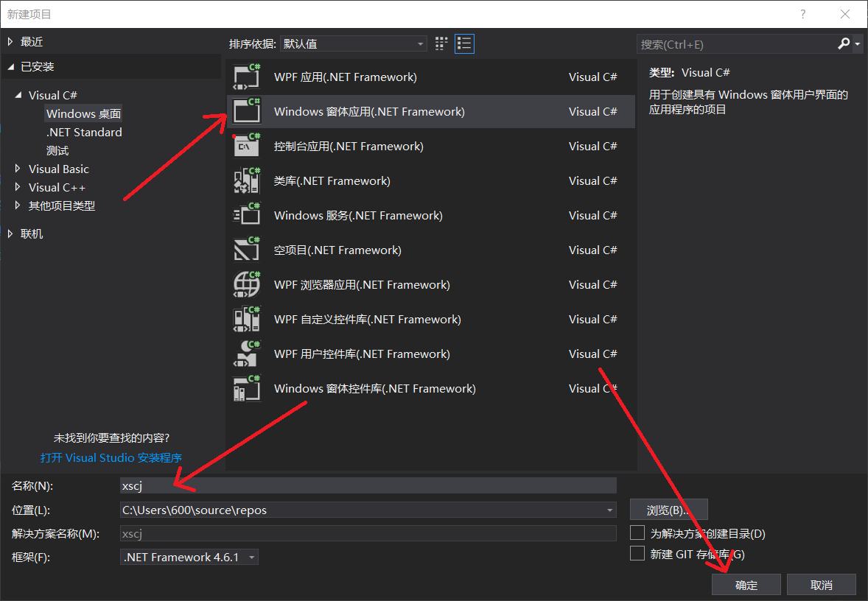The width and height of the screenshot is (868, 601).
Task: Click the WPF 自定义控件库 template icon
Action: point(247,319)
